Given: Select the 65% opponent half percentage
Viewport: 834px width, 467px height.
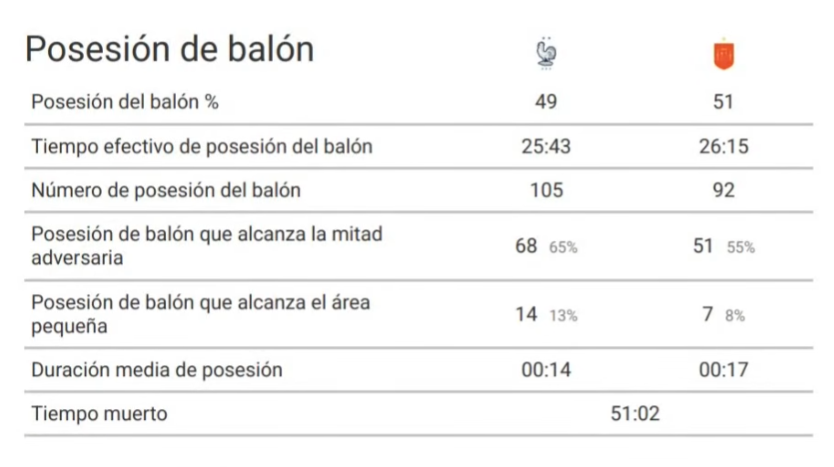Looking at the screenshot, I should 563,247.
